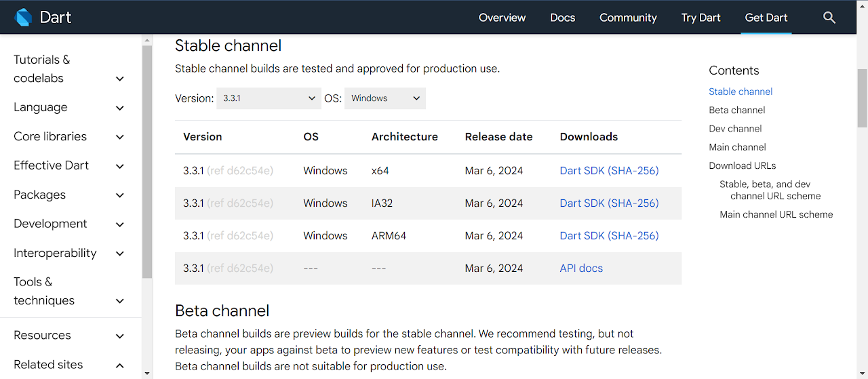The height and width of the screenshot is (379, 868).
Task: Open the search magnifier icon
Action: [x=829, y=18]
